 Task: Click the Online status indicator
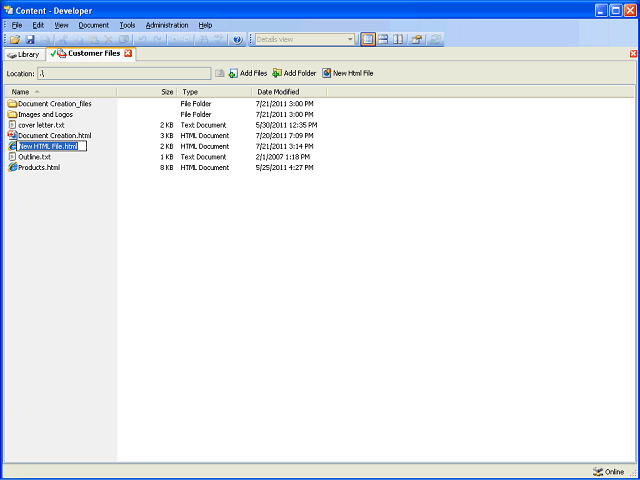click(609, 472)
